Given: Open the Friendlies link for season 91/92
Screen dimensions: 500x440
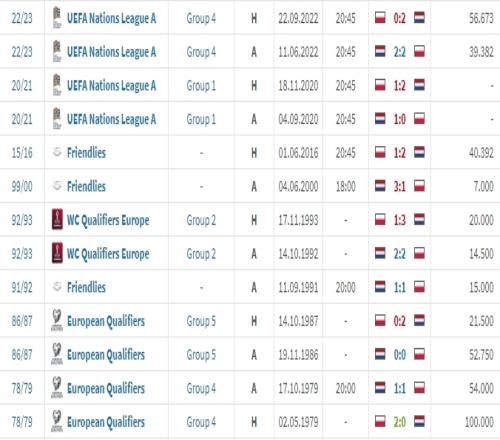Looking at the screenshot, I should click(x=86, y=287).
